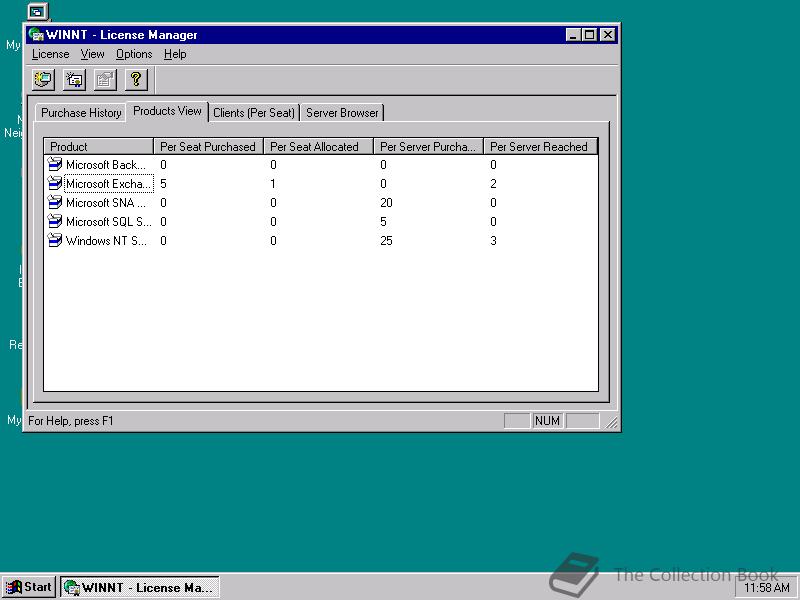Sort by Per Seat Purchased column header
Viewport: 800px width, 600px height.
pyautogui.click(x=208, y=146)
